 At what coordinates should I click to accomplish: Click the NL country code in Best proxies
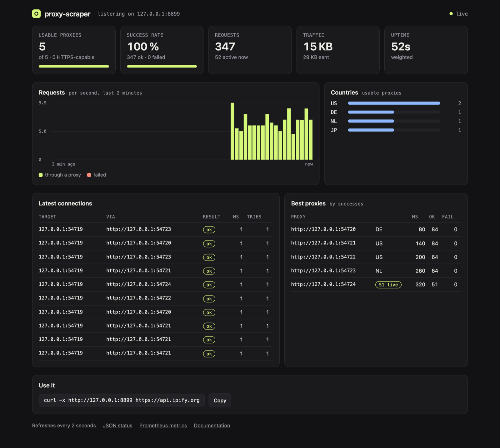379,271
